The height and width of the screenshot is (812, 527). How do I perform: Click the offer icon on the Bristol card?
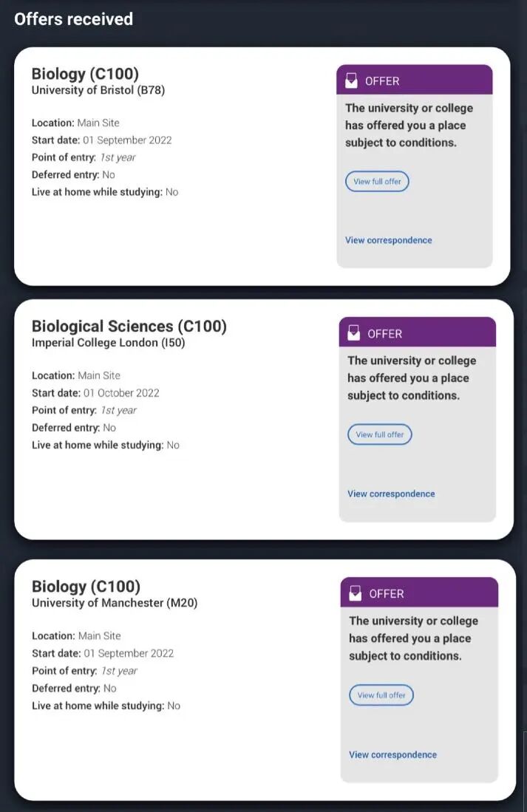[352, 81]
